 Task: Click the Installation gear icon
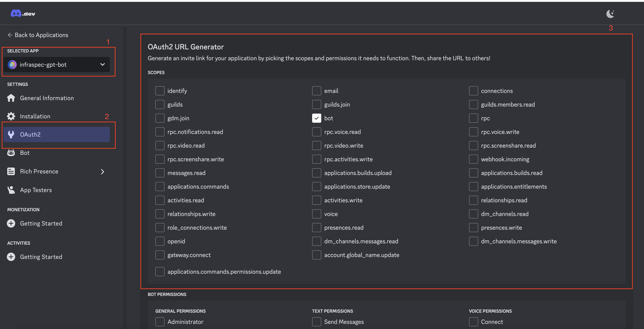pos(11,116)
